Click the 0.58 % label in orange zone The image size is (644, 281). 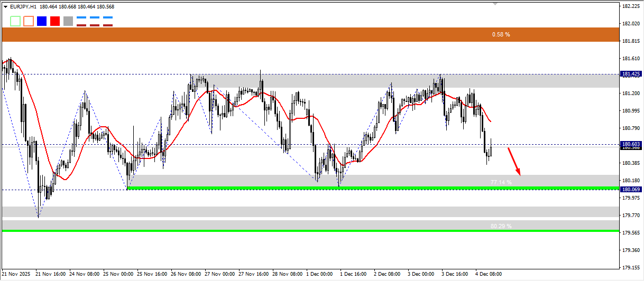[501, 34]
